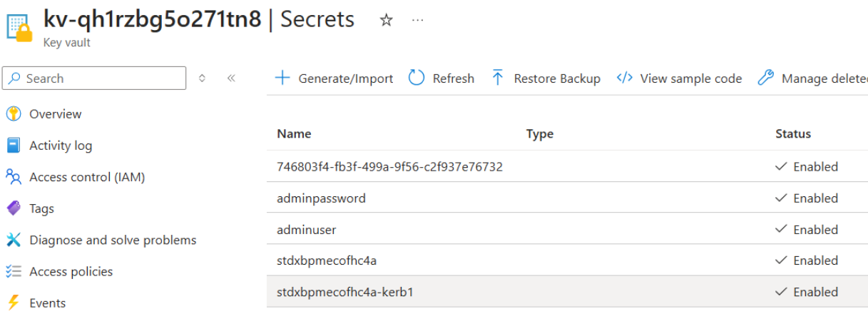Click the up/down expand arrows beside Search

[x=202, y=79]
